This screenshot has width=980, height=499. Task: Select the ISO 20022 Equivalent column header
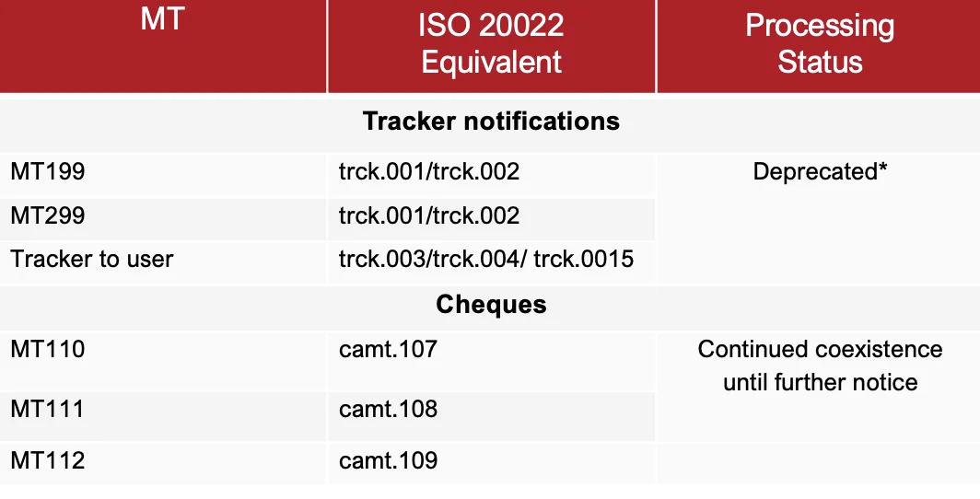tap(491, 43)
